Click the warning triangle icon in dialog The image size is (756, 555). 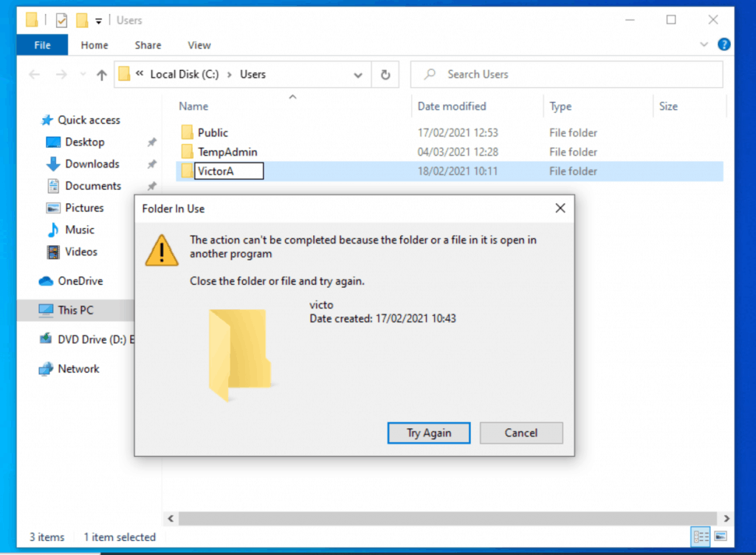pos(162,250)
